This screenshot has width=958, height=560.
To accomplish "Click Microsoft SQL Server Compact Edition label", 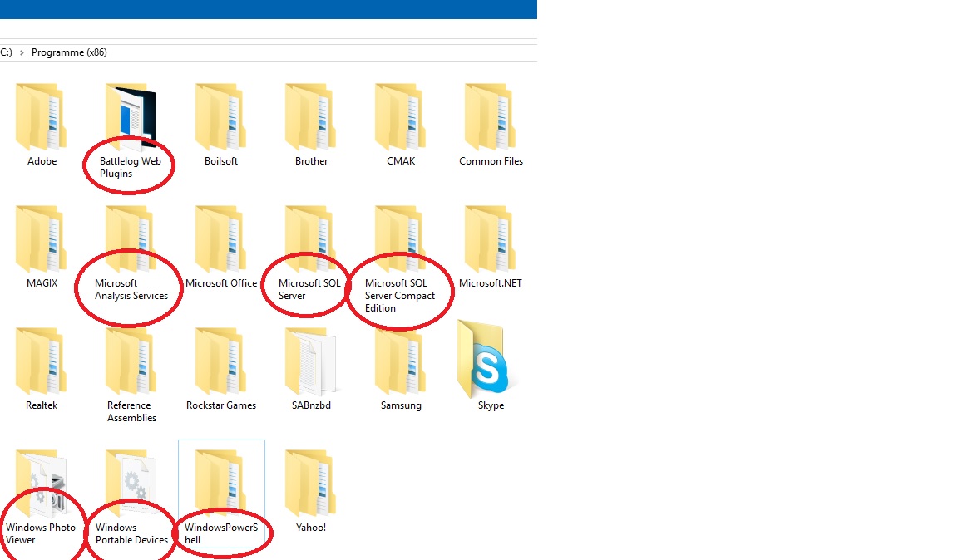I will [399, 296].
